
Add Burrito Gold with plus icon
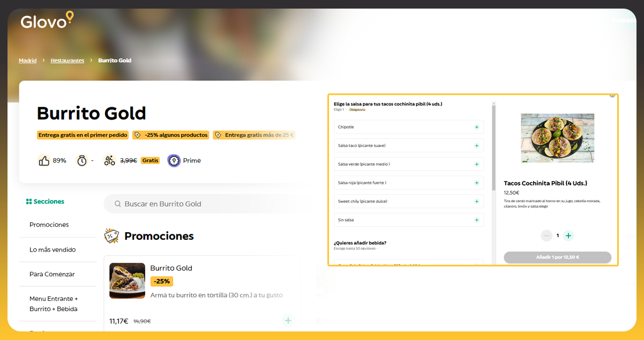coord(288,320)
